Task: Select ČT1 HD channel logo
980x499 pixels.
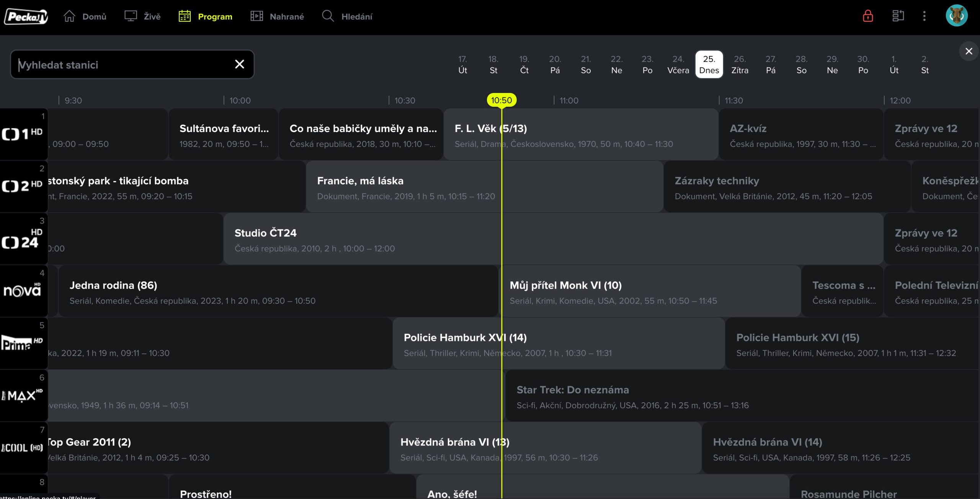Action: pyautogui.click(x=24, y=134)
